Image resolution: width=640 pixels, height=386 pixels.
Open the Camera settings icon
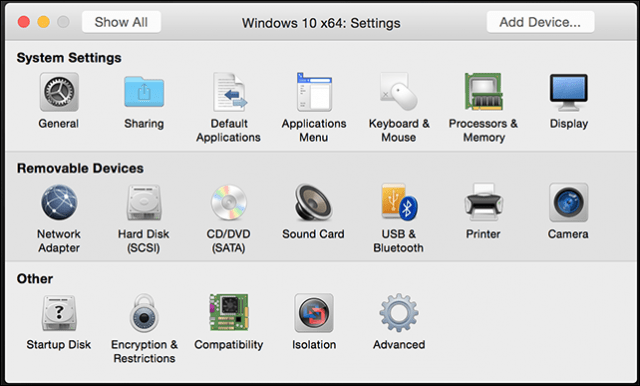coord(569,203)
